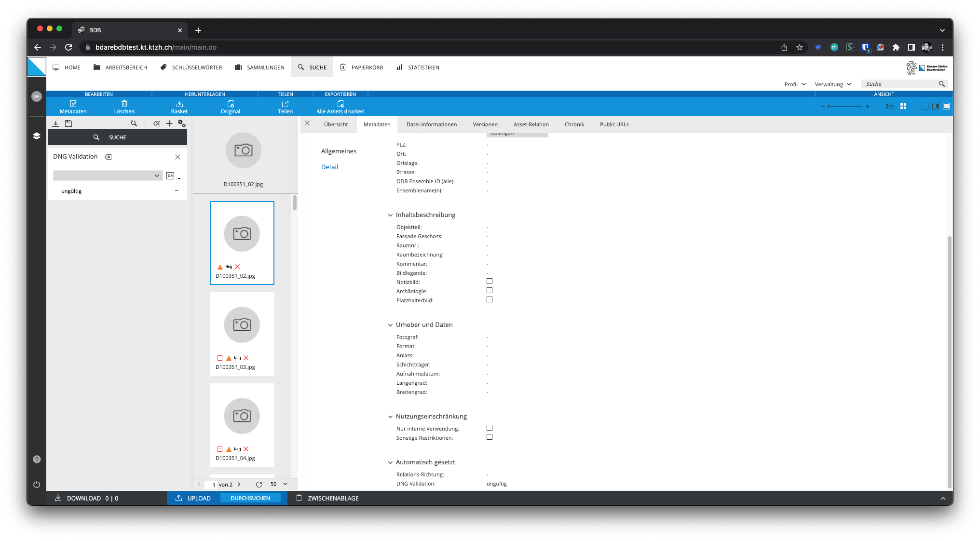Close the asset detail panel
The height and width of the screenshot is (541, 980).
307,123
